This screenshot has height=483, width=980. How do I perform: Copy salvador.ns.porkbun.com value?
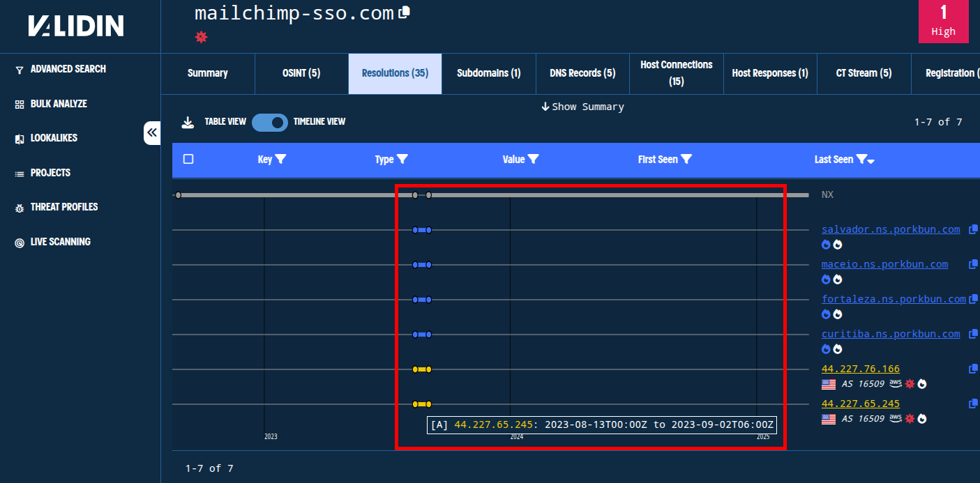973,229
